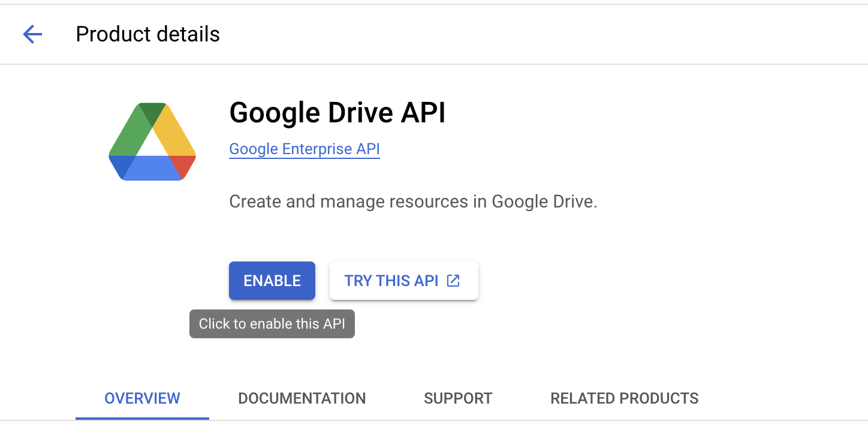Follow the Google Enterprise API link
This screenshot has height=421, width=868.
305,149
